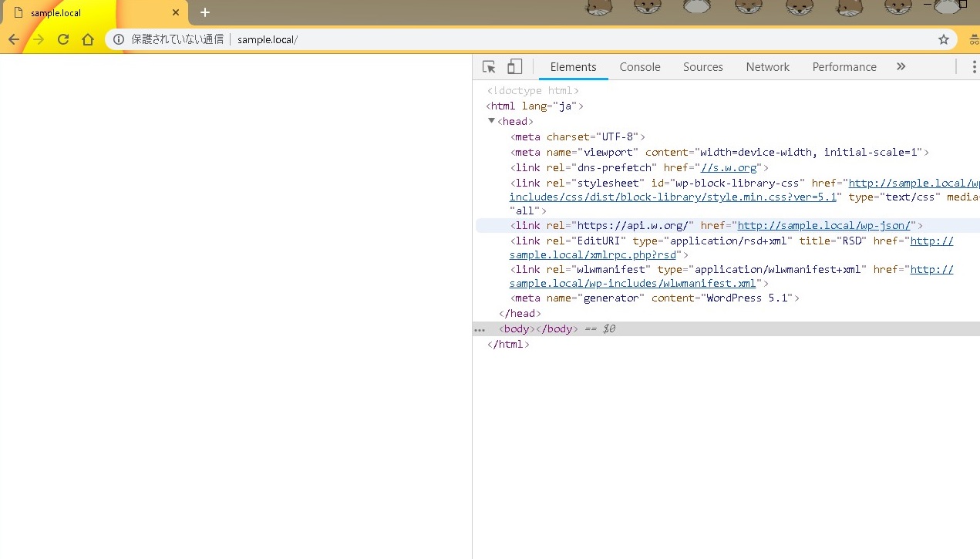The height and width of the screenshot is (559, 980).
Task: Follow the wp-json link in the head markup
Action: 823,225
